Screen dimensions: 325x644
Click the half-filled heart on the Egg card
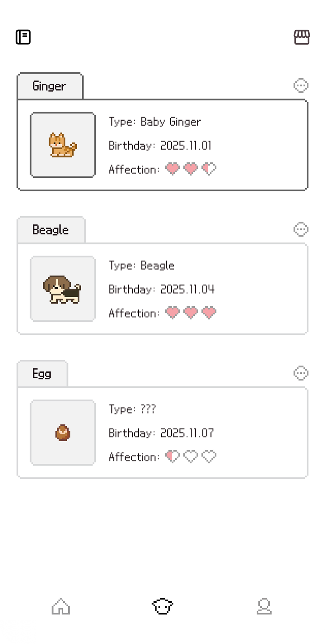click(x=173, y=456)
